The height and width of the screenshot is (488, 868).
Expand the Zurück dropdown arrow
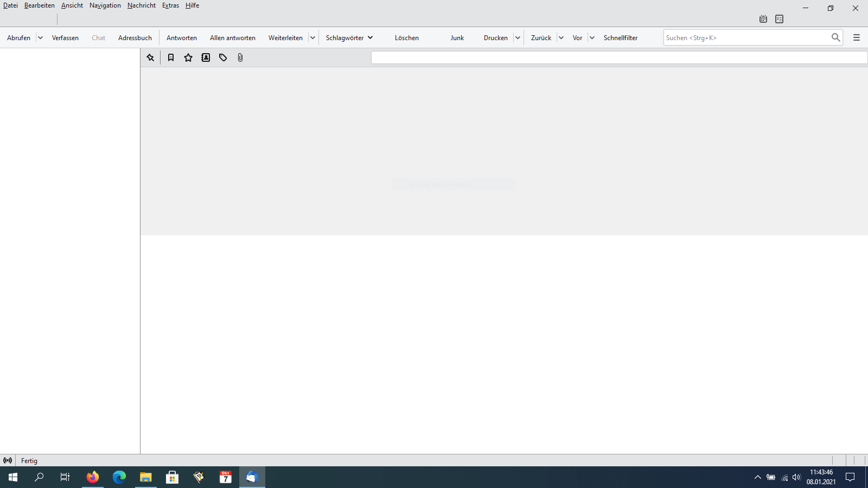tap(561, 38)
